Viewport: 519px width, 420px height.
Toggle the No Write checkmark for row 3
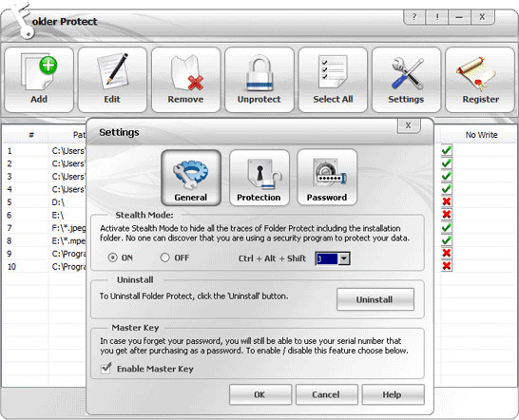[x=446, y=176]
